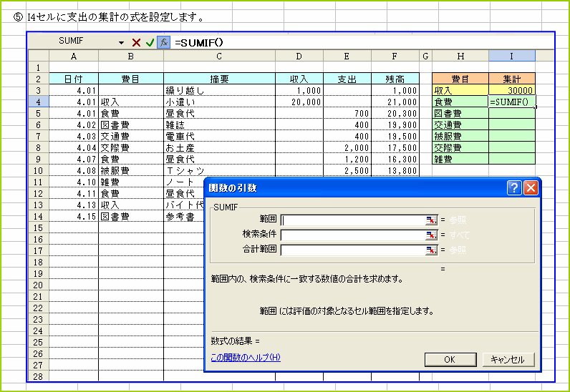Click the 残高 header cell
Screen dimensions: 570x392
pyautogui.click(x=395, y=79)
